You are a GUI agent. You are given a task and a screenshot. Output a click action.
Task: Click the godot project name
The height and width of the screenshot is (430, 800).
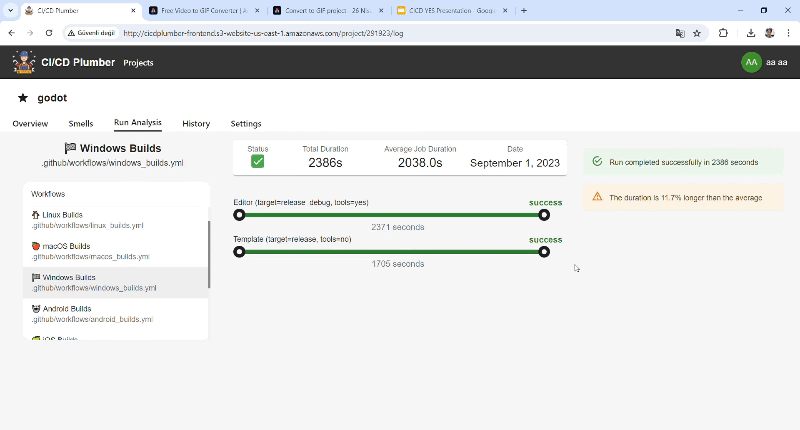[52, 98]
